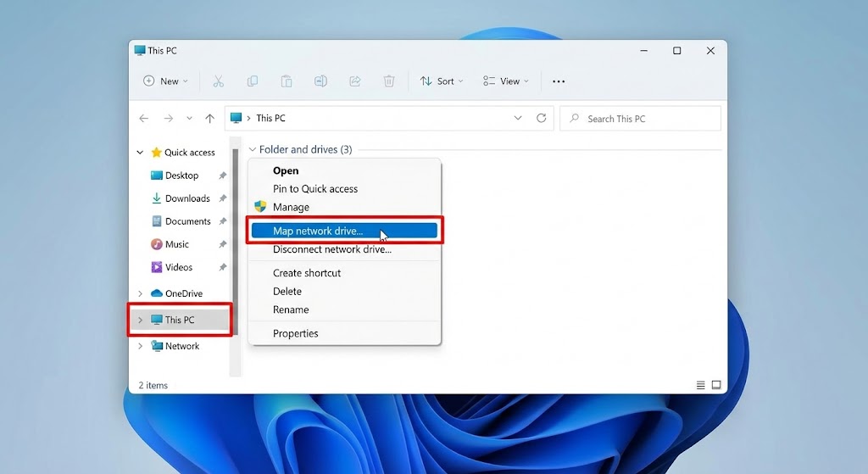Click the Copy icon in toolbar
This screenshot has height=474, width=868.
coord(253,81)
